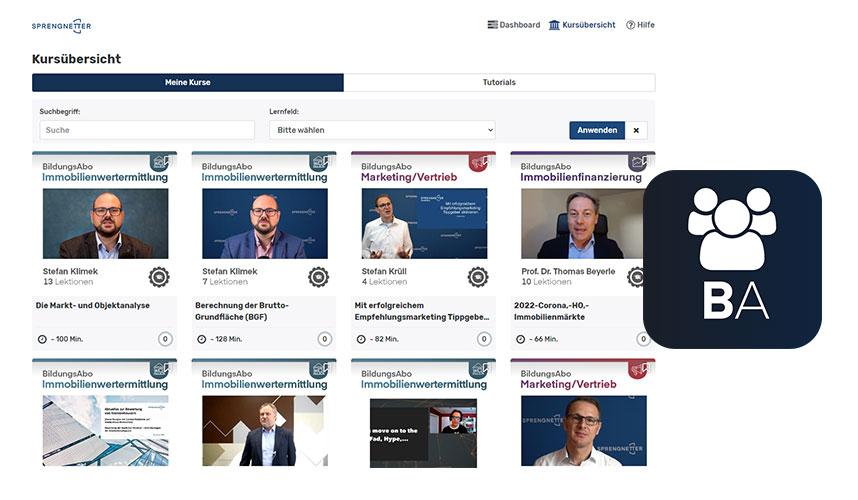The width and height of the screenshot is (858, 500).
Task: Click the Suche search input field
Action: click(x=147, y=130)
